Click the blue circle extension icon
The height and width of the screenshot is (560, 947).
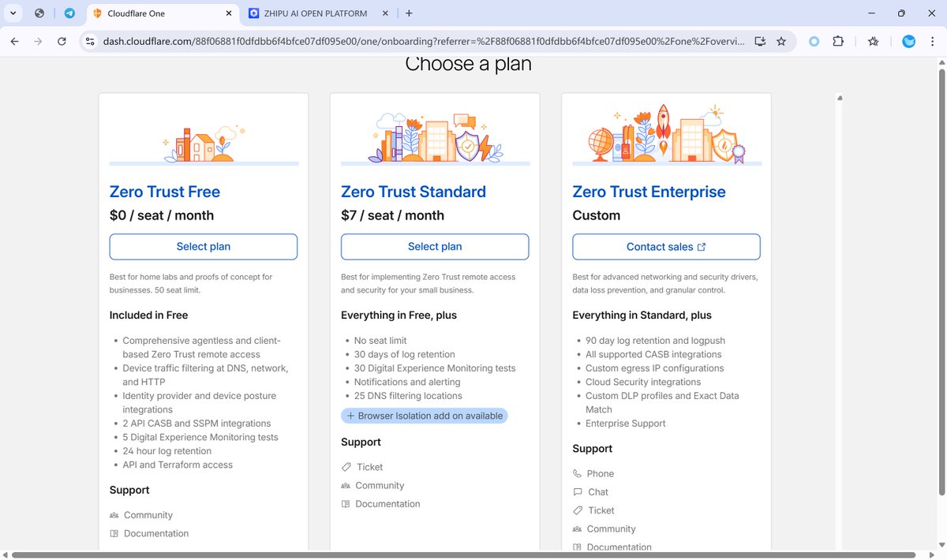[814, 41]
